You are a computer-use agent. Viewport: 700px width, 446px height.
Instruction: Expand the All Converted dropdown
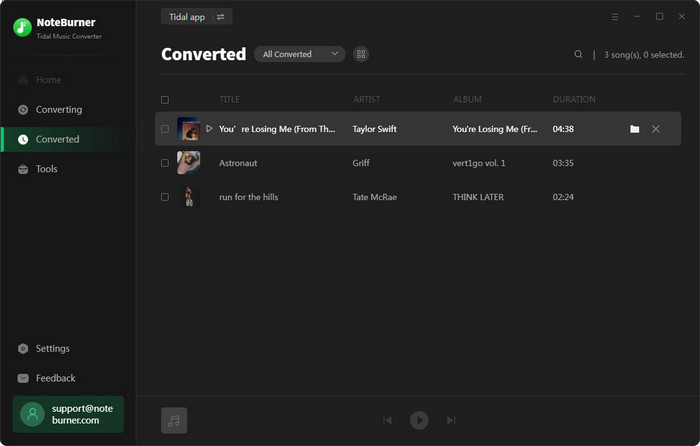(x=300, y=54)
